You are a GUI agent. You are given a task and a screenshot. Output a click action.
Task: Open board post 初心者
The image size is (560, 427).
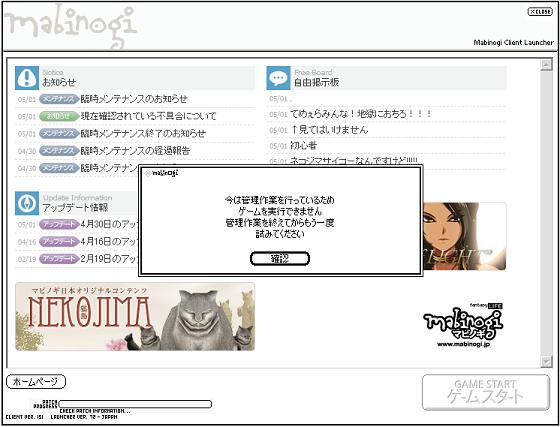click(303, 145)
